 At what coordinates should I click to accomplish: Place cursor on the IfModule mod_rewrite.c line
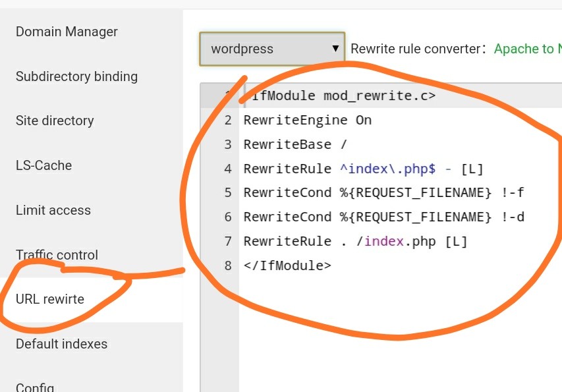coord(343,96)
